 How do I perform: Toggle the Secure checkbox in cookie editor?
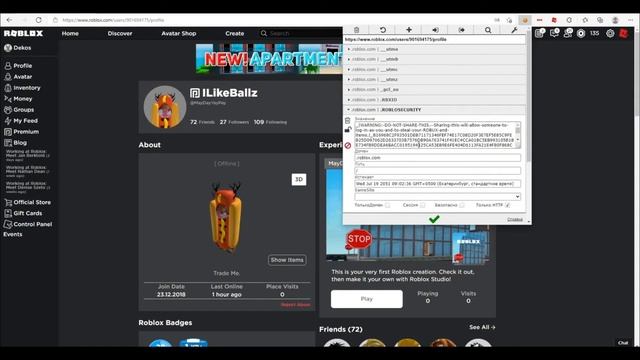point(462,205)
